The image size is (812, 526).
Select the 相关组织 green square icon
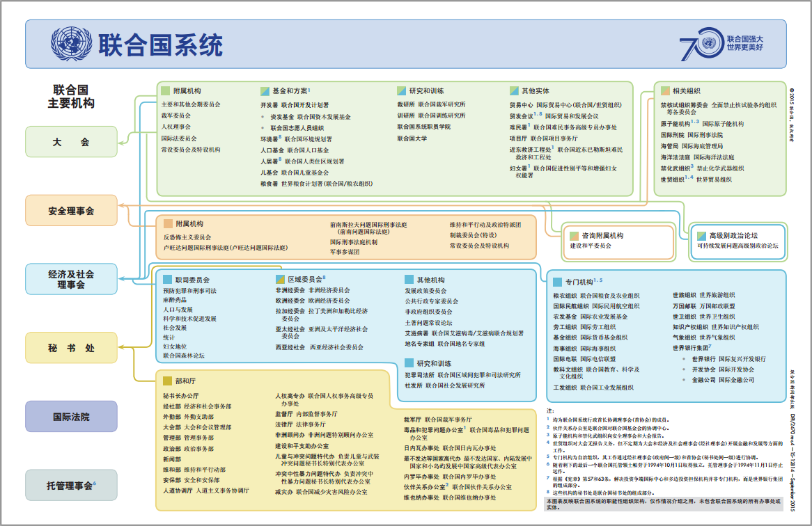click(664, 90)
